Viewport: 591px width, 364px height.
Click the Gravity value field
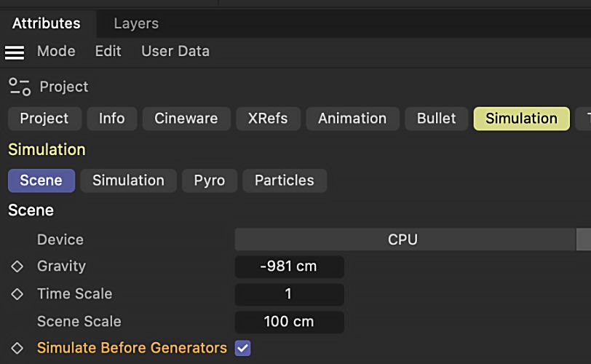point(289,266)
